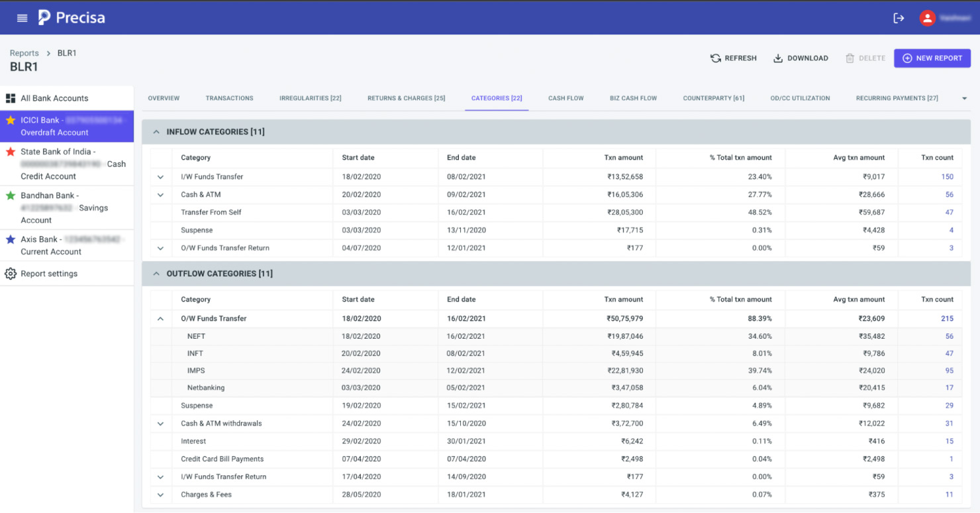Click the Refresh icon to reload report
980x513 pixels.
pos(716,58)
